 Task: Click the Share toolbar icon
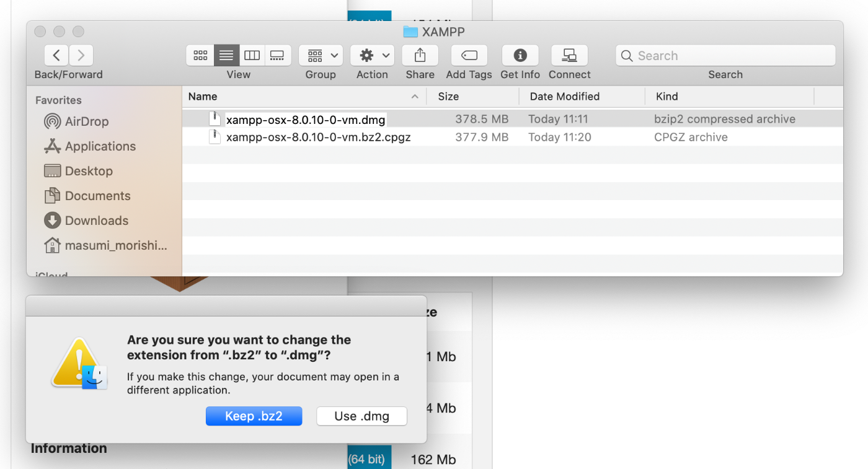pyautogui.click(x=420, y=55)
